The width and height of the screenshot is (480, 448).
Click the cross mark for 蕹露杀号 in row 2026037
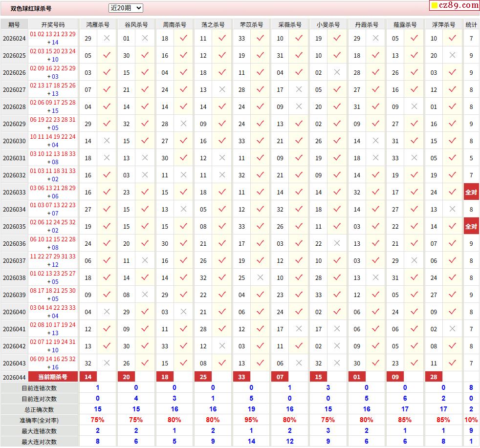point(414,260)
